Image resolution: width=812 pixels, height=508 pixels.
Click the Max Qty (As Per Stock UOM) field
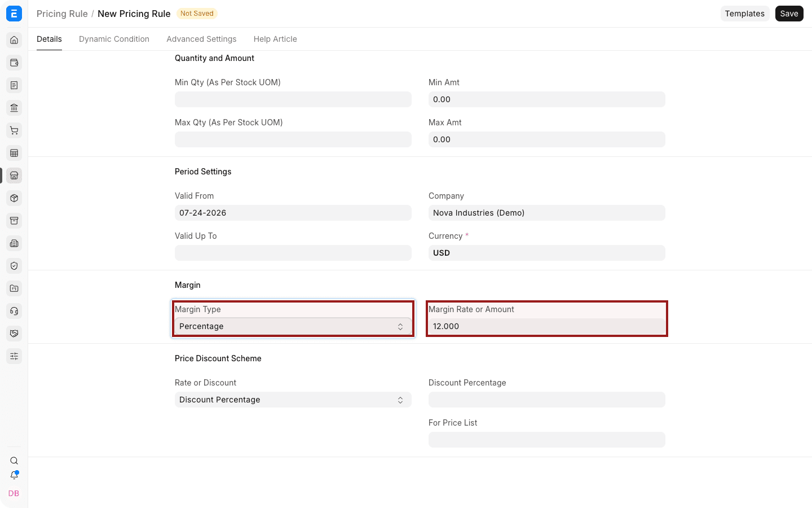(293, 139)
